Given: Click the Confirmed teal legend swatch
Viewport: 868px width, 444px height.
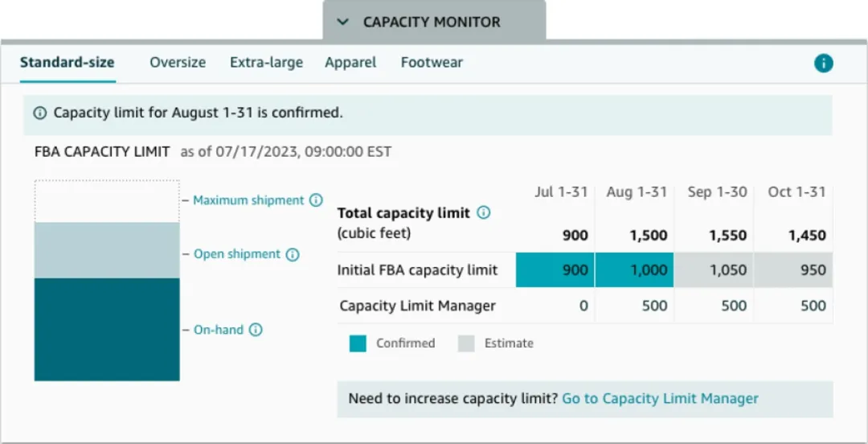Looking at the screenshot, I should point(358,343).
